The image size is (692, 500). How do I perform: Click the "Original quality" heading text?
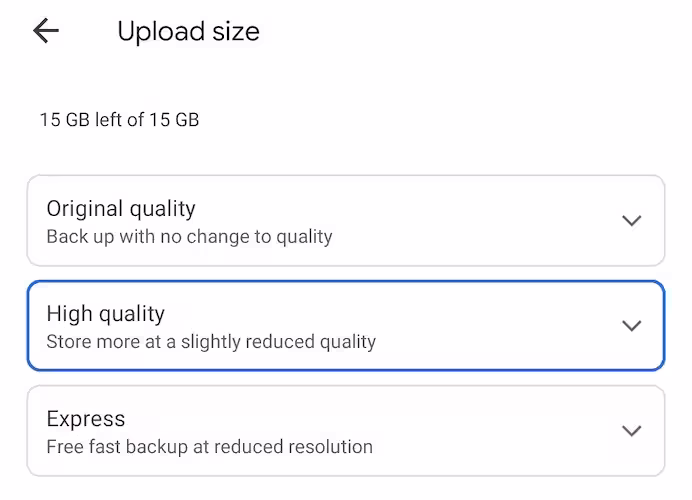point(121,209)
